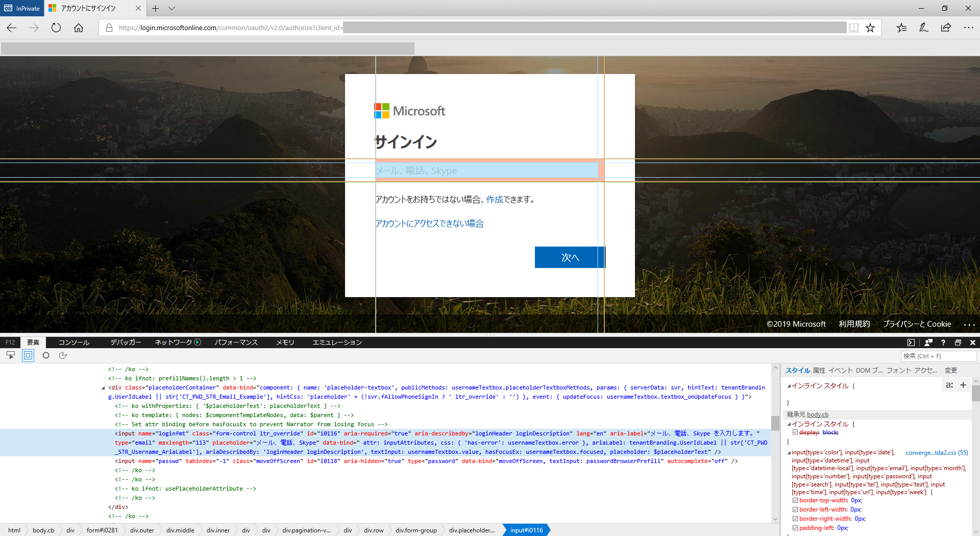Open the web notes pen tool
Viewport: 980px width, 536px height.
pos(924,28)
